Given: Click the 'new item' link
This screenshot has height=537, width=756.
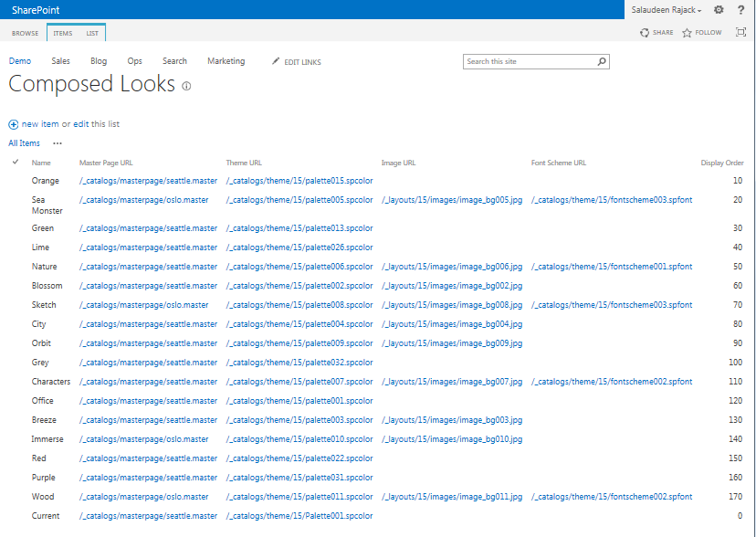Looking at the screenshot, I should (x=40, y=124).
